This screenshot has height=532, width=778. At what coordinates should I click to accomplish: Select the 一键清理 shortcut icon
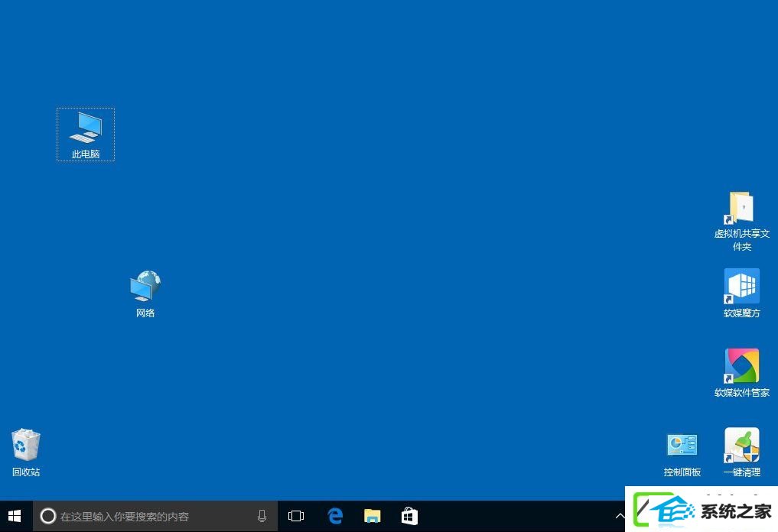pyautogui.click(x=742, y=453)
